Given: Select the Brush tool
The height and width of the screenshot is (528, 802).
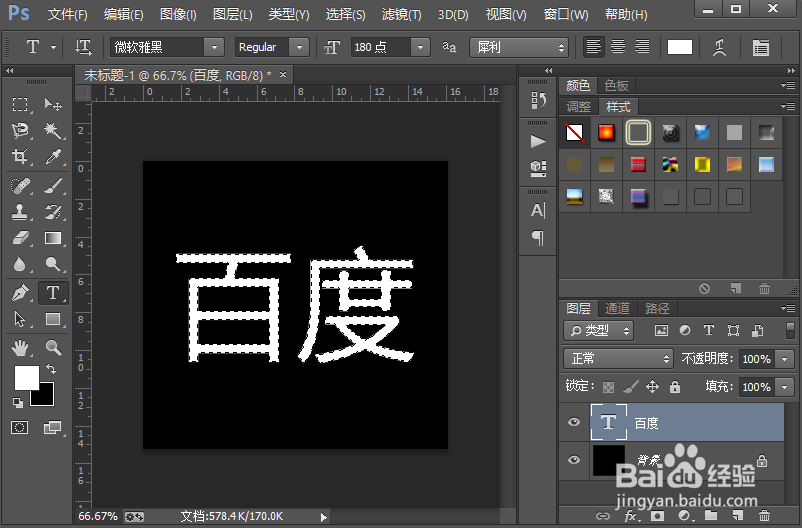Looking at the screenshot, I should pyautogui.click(x=53, y=185).
